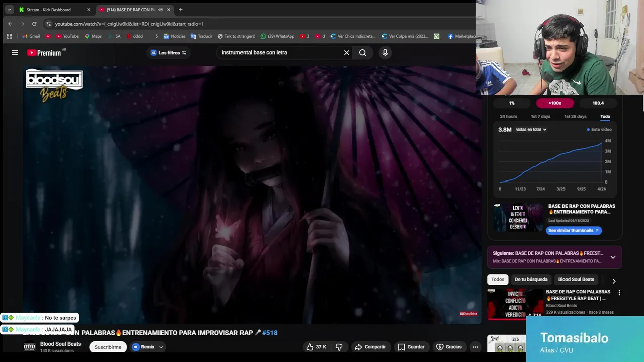Screen dimensions: 644x362
Task: Open Talk to strangers! bookmark
Action: [236, 36]
